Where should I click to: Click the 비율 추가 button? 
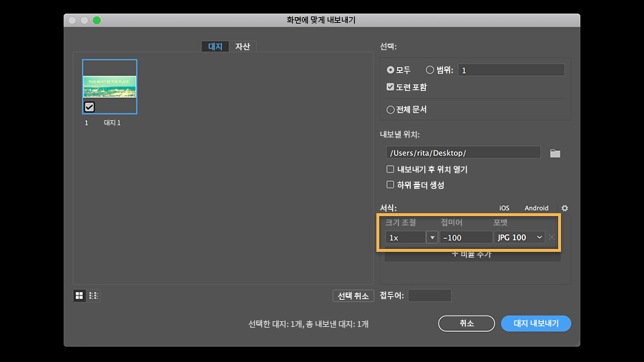(x=472, y=255)
